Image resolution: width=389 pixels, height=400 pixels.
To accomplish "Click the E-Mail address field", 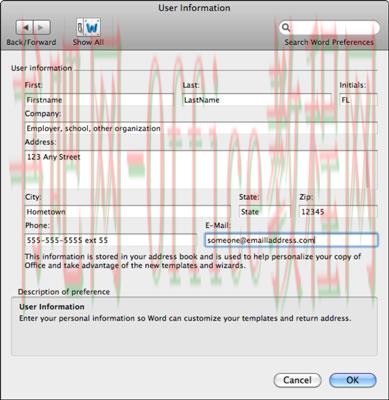I will [x=291, y=240].
